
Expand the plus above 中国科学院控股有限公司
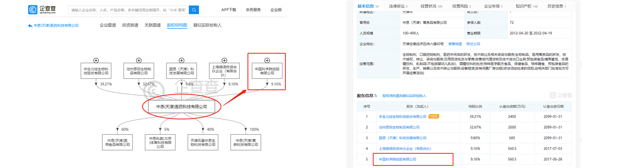267,60
